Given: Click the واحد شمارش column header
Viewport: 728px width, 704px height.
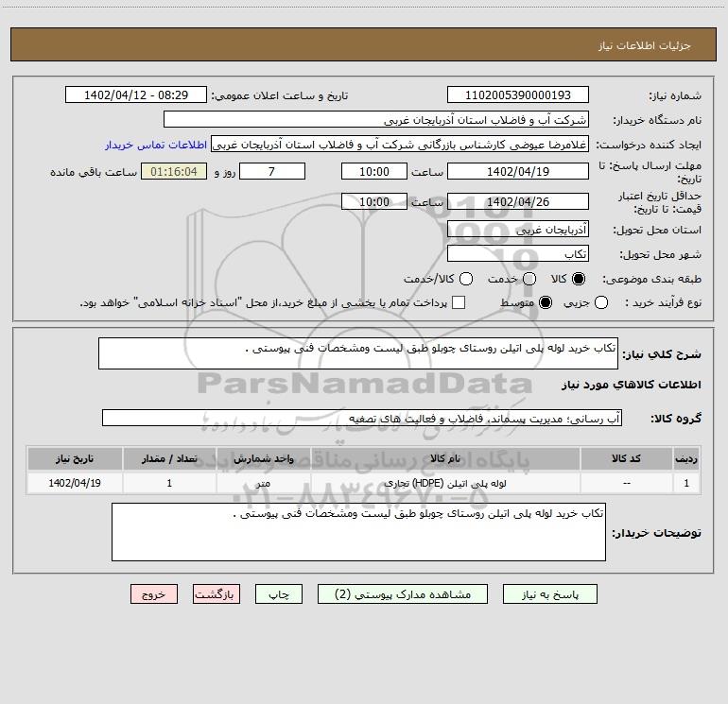Looking at the screenshot, I should (x=263, y=458).
